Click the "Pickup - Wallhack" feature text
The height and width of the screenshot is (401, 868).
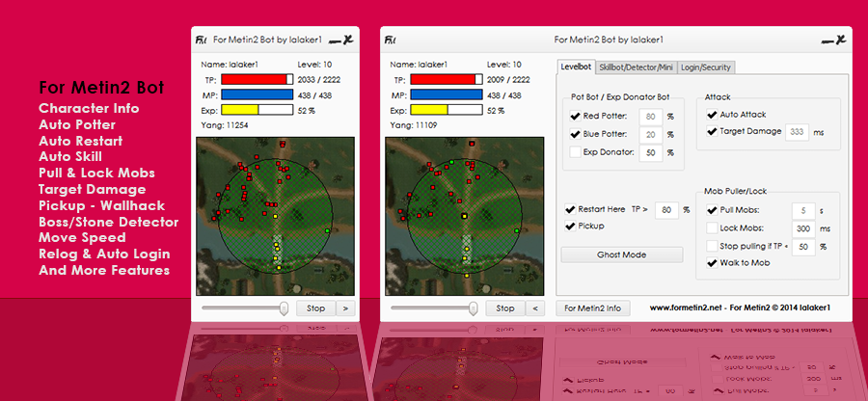click(102, 205)
